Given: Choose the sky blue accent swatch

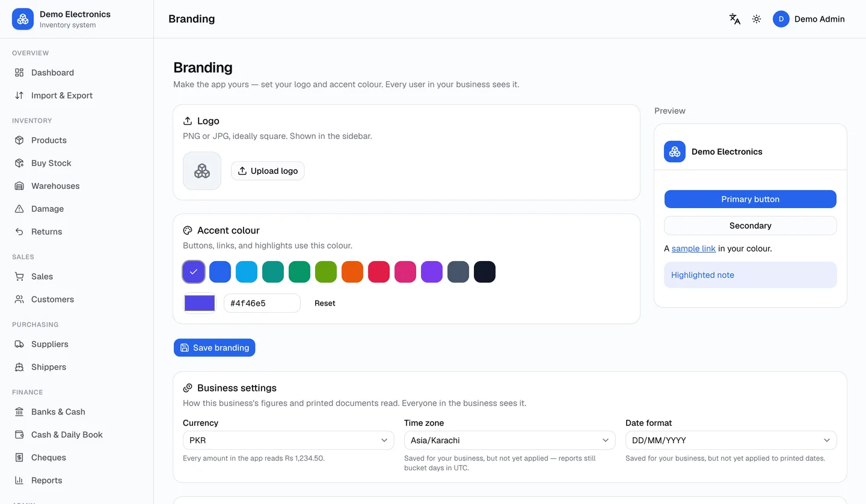Looking at the screenshot, I should point(247,272).
